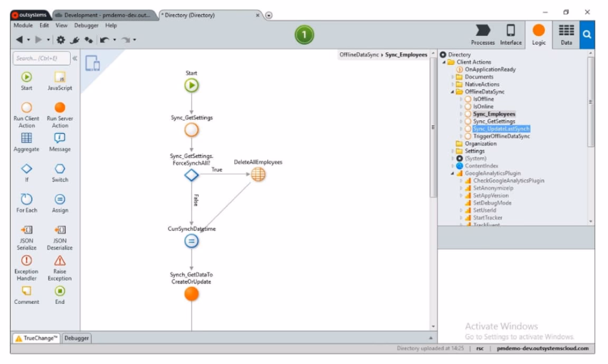Select the Start tool in toolbox
Viewport: 608px width, 364px height.
pos(26,81)
